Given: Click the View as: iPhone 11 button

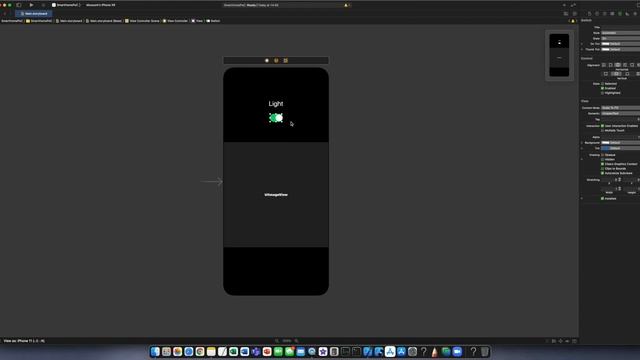Looking at the screenshot, I should click(24, 341).
